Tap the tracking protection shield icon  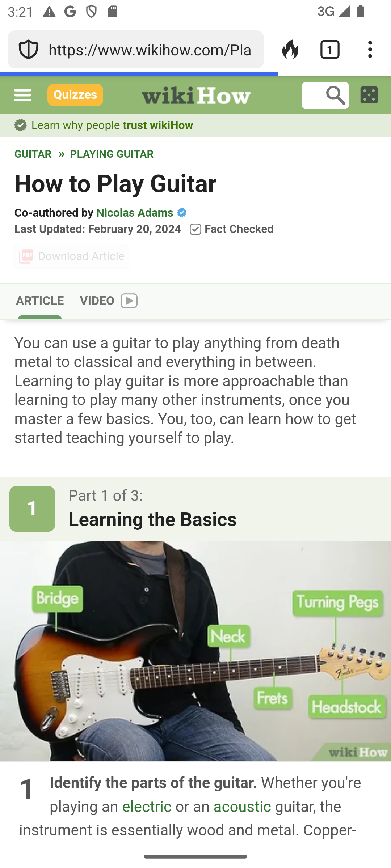[x=28, y=50]
